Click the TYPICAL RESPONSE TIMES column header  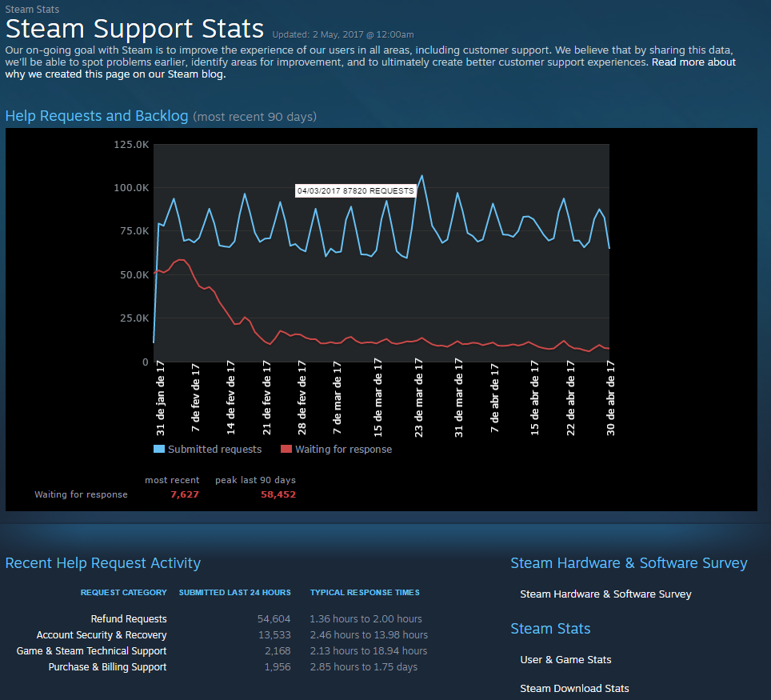365,593
